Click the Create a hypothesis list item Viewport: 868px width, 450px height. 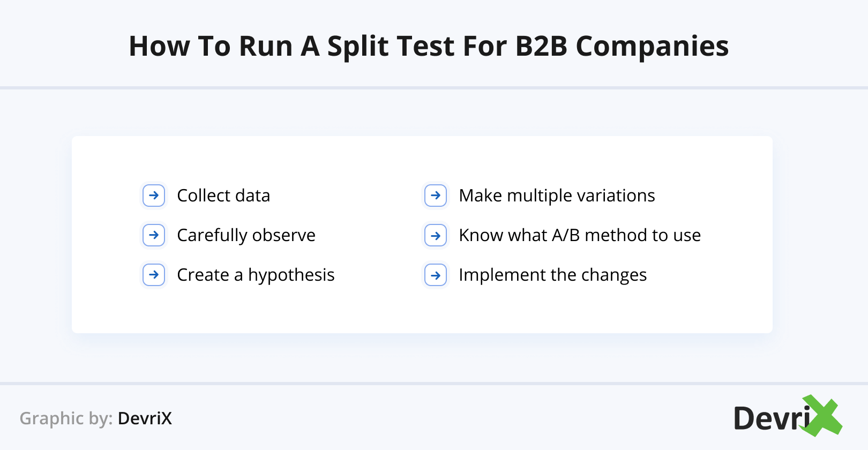pos(256,275)
